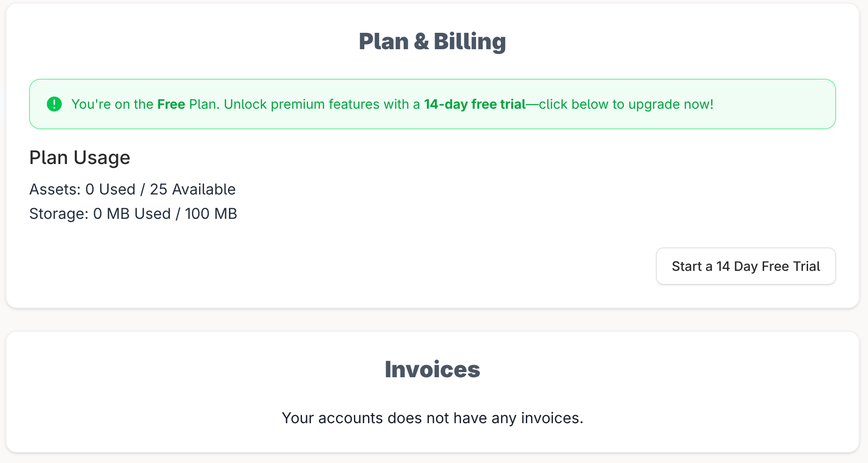Click "You're on the" banner text

[x=112, y=104]
